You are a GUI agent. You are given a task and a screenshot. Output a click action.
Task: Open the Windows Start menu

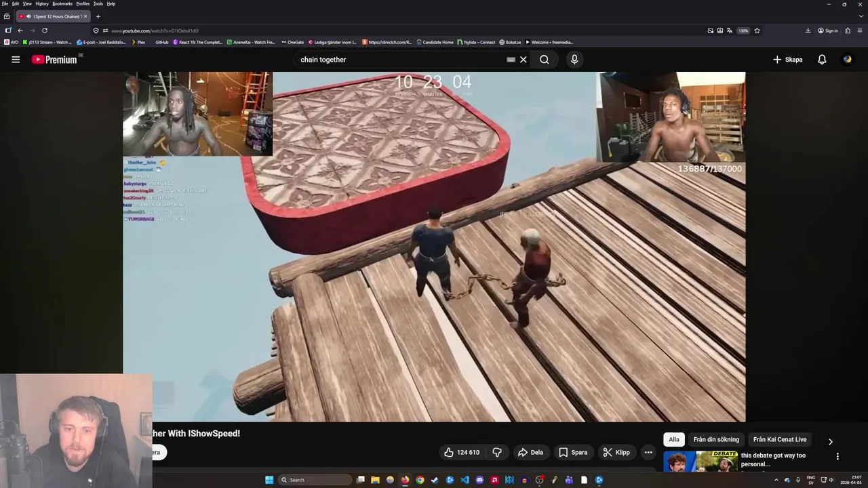click(269, 480)
